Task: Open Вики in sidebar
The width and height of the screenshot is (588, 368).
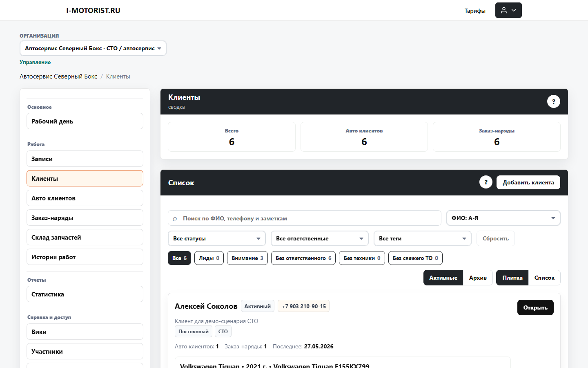Action: [x=85, y=332]
